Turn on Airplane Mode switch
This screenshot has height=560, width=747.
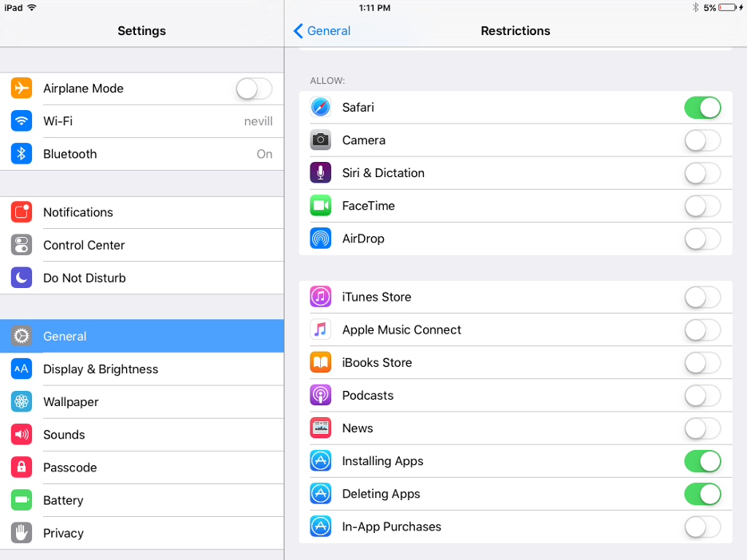click(x=255, y=89)
